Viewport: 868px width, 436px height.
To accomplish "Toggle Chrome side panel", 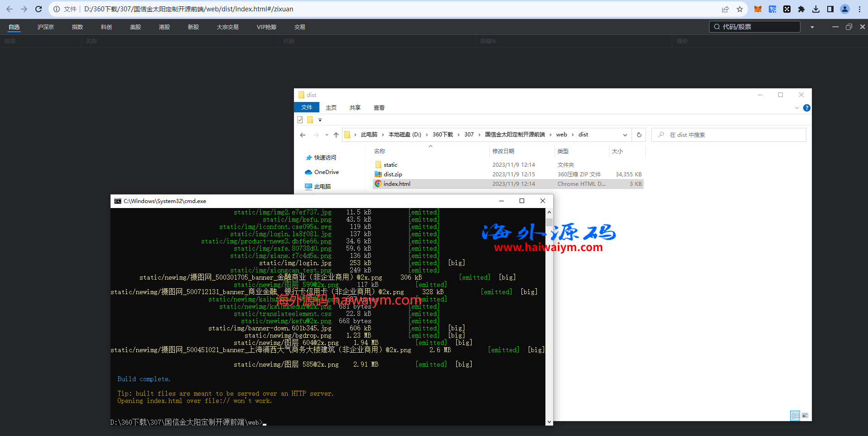I will [830, 9].
